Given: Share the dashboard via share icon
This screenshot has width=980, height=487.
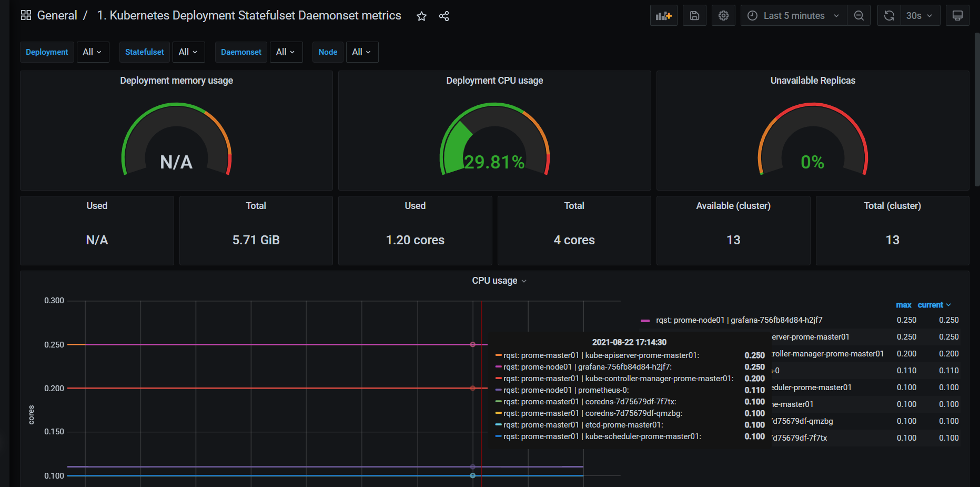Looking at the screenshot, I should tap(444, 16).
